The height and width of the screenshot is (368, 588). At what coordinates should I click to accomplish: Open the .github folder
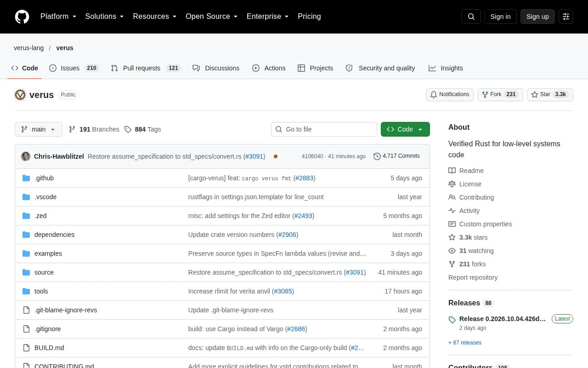coord(44,178)
